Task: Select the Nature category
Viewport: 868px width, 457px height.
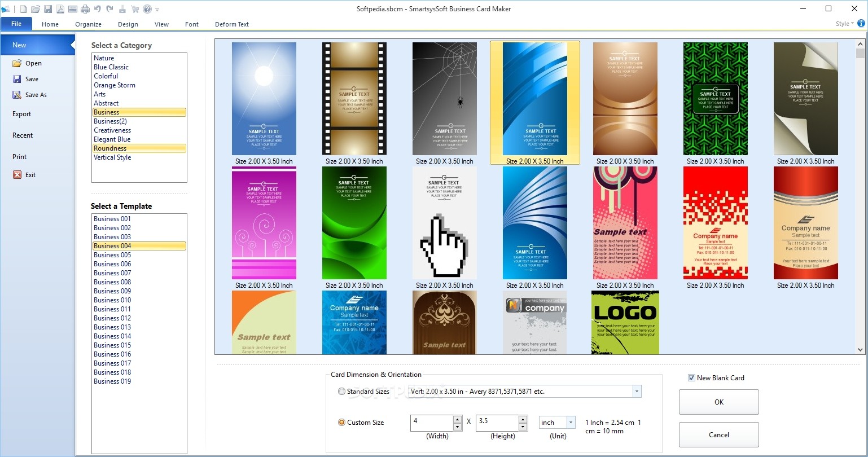Action: [x=139, y=58]
